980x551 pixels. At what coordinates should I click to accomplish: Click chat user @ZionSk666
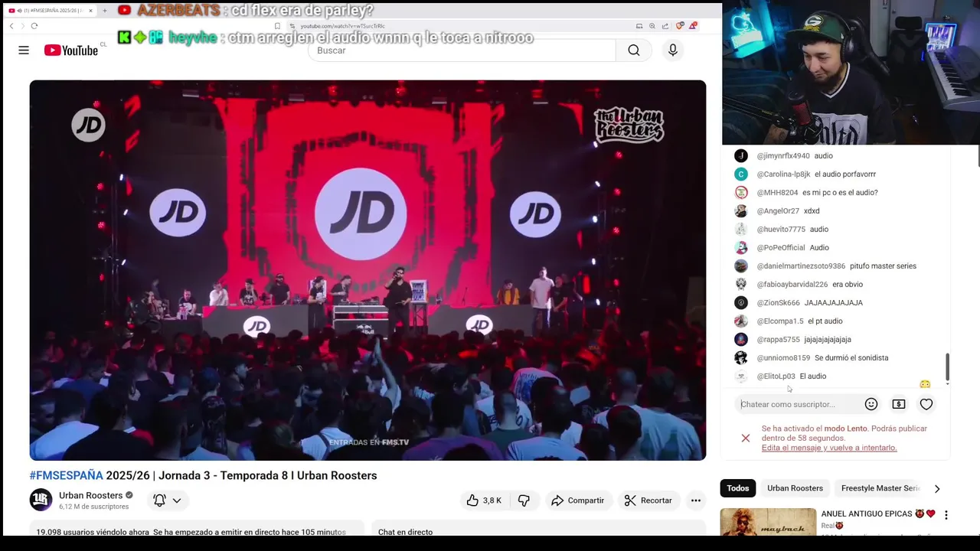pos(778,303)
